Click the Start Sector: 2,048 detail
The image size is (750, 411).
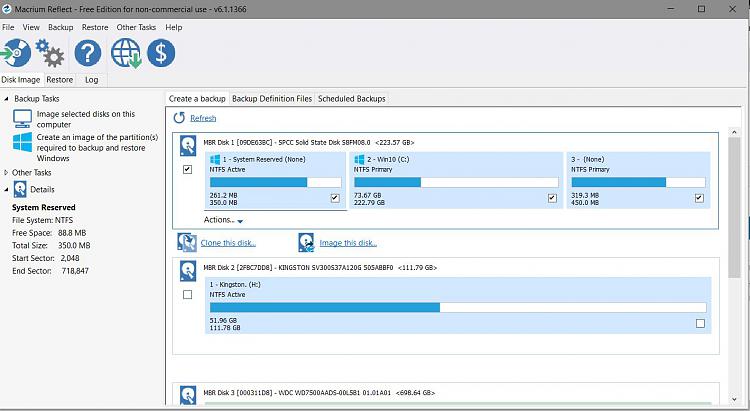46,258
